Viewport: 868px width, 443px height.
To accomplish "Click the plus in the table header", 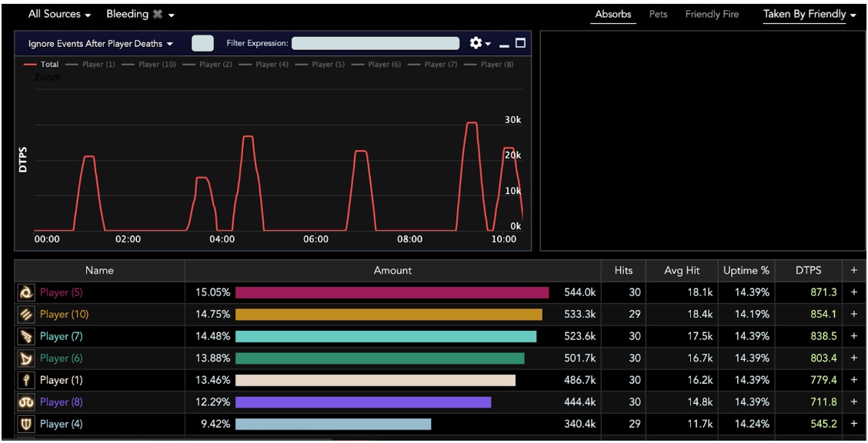I will tap(854, 271).
